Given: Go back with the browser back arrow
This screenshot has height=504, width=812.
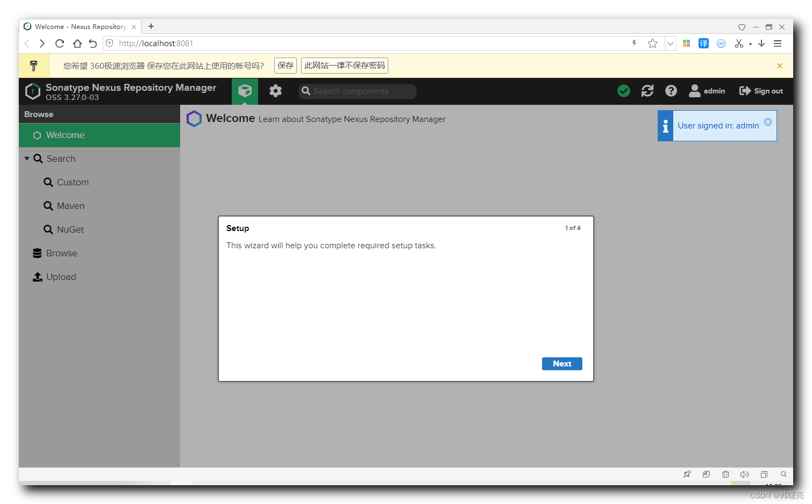Looking at the screenshot, I should [x=27, y=44].
